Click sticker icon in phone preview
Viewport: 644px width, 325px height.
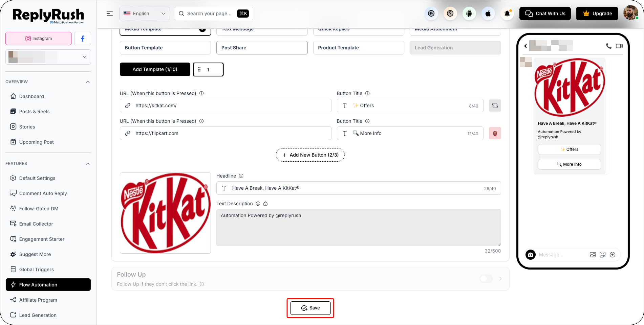(603, 255)
